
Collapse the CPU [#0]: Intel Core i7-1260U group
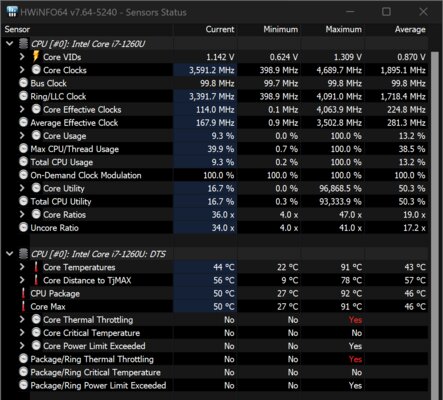tap(10, 43)
